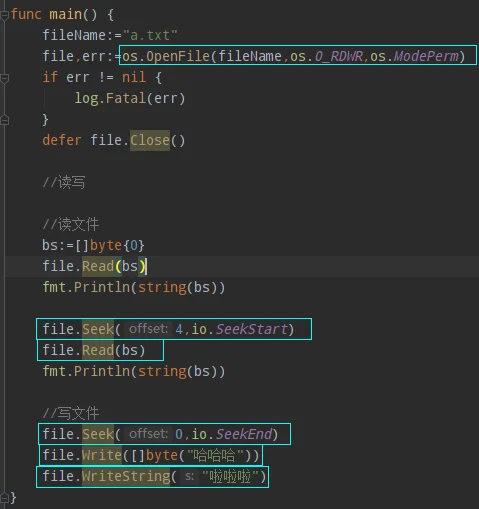Click the s: parameter hint in WriteString
Viewport: 479px width, 509px height.
pyautogui.click(x=189, y=476)
